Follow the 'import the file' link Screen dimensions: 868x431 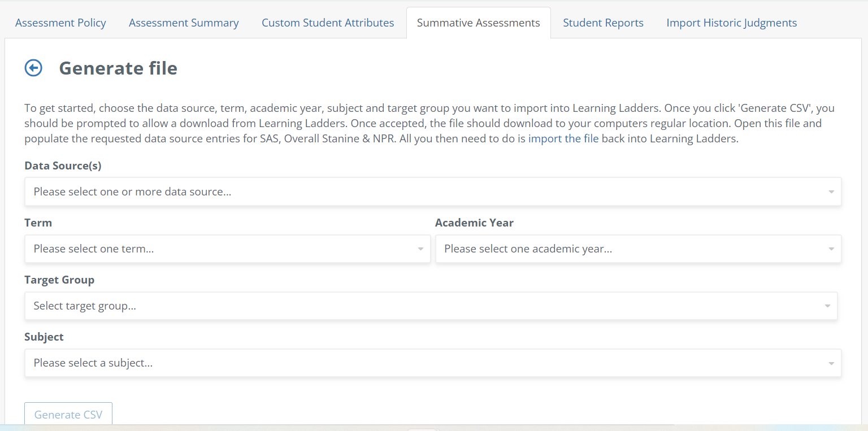point(563,139)
